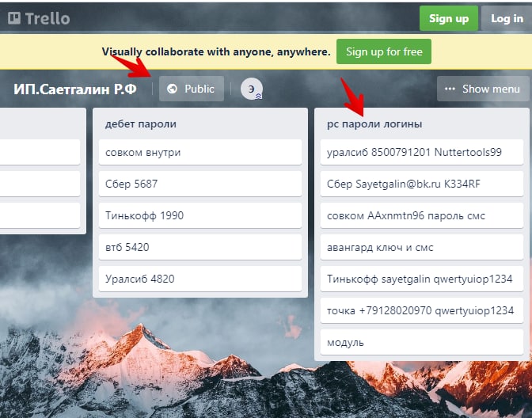Click board title ИП.Саетгалин Р.Ф

pyautogui.click(x=75, y=89)
